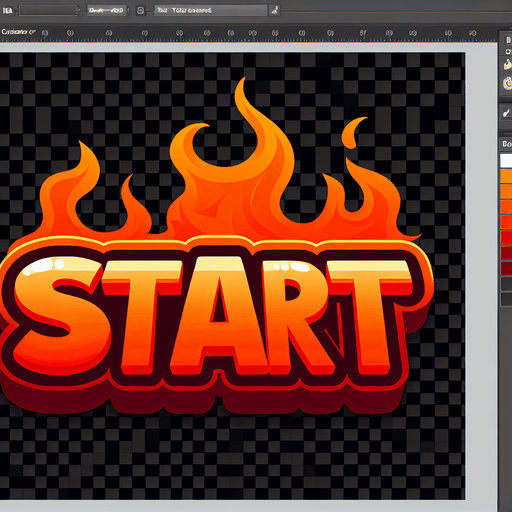Viewport: 512px width, 512px height.
Task: Click the wide text field in options bar
Action: [x=211, y=10]
